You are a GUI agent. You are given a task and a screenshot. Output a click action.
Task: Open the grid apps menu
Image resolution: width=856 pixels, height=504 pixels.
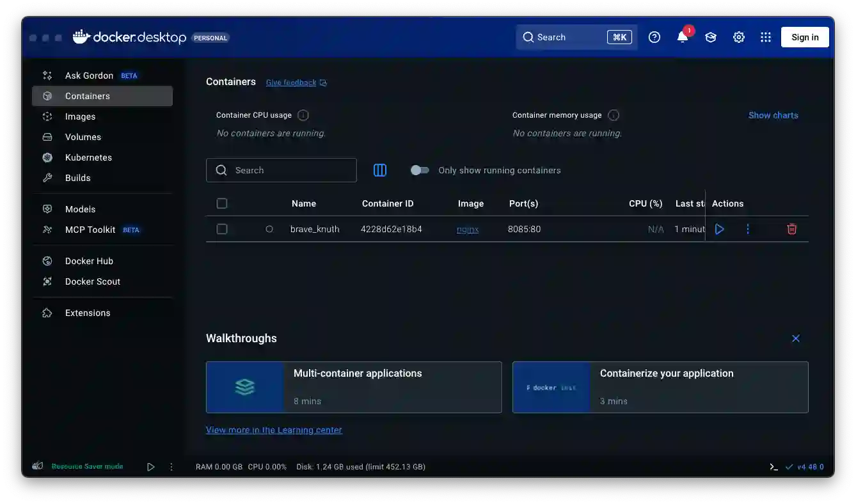[766, 37]
